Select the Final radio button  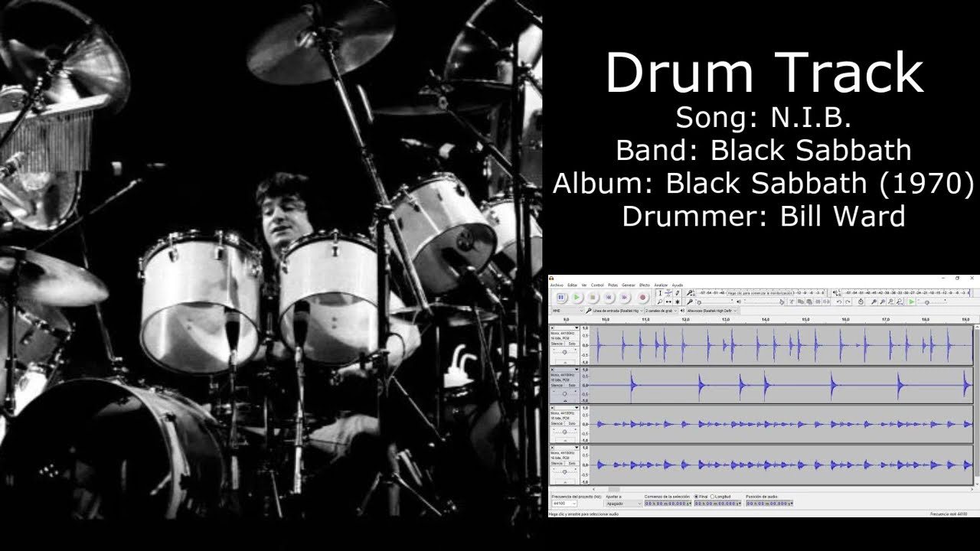click(x=697, y=497)
